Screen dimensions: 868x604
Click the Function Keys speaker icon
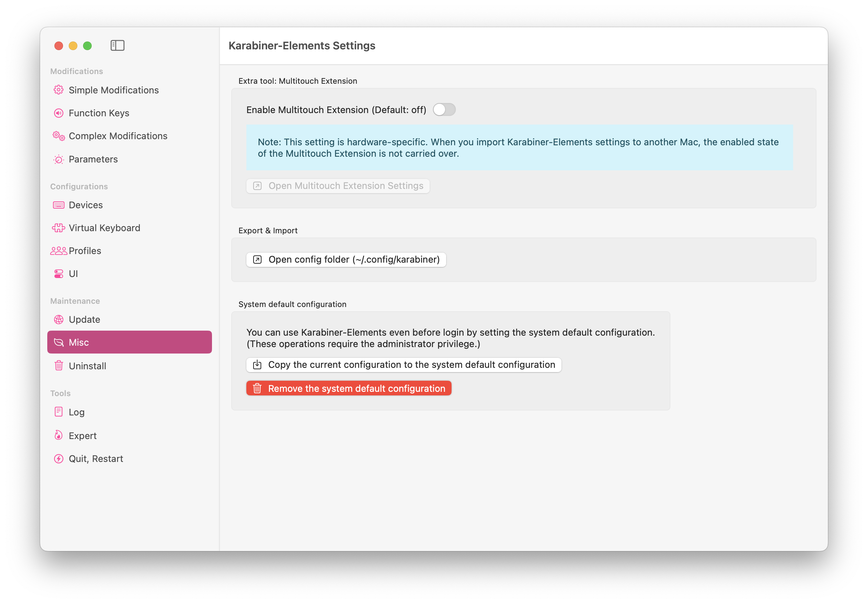point(59,113)
